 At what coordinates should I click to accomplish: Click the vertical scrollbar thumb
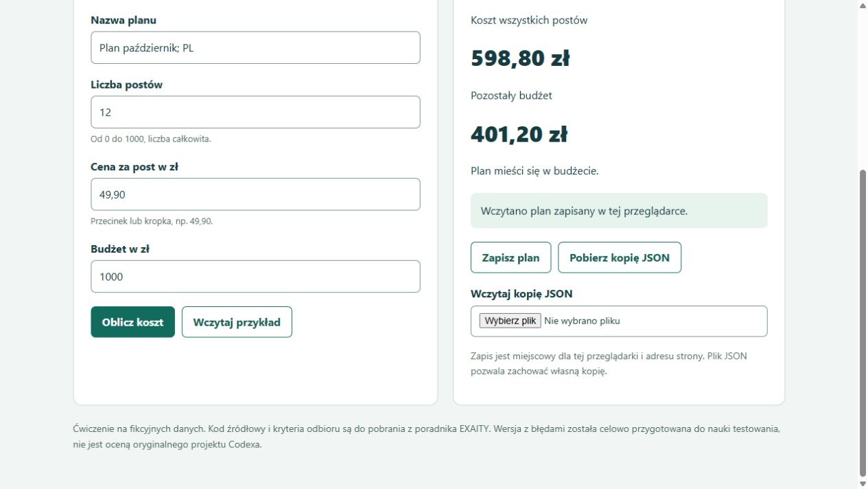coord(863,323)
